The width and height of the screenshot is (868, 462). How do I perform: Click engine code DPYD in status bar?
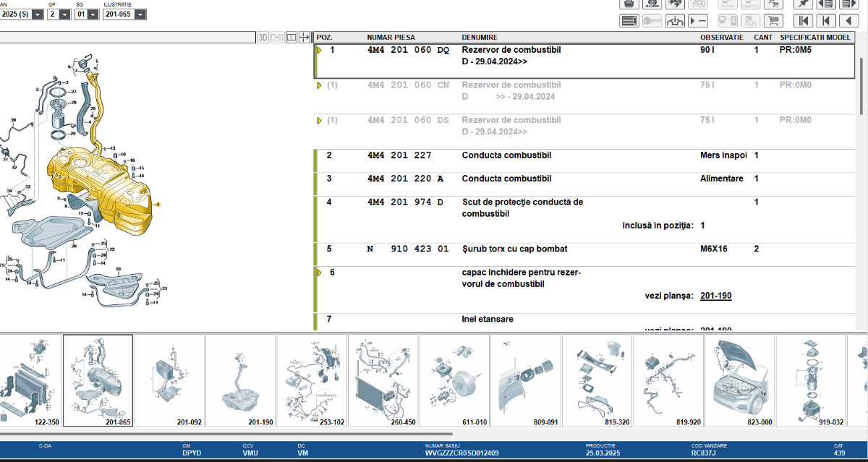point(191,453)
